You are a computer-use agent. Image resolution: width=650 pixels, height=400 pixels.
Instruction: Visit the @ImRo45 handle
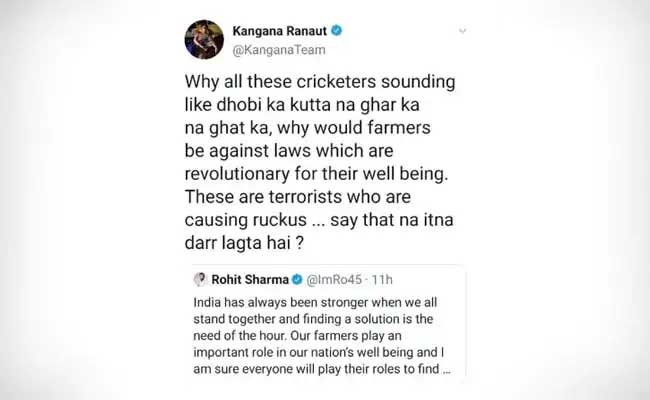334,280
